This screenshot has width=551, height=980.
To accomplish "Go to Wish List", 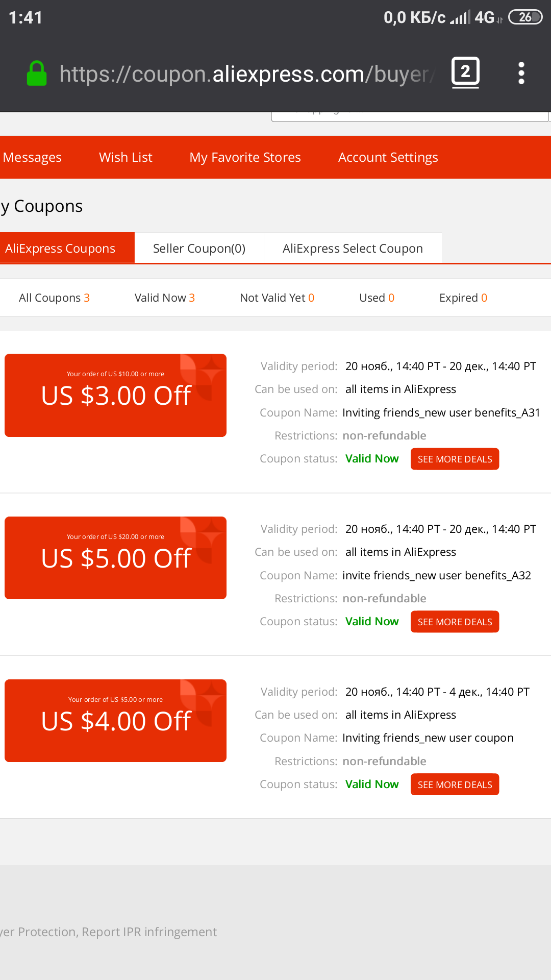I will pyautogui.click(x=126, y=157).
